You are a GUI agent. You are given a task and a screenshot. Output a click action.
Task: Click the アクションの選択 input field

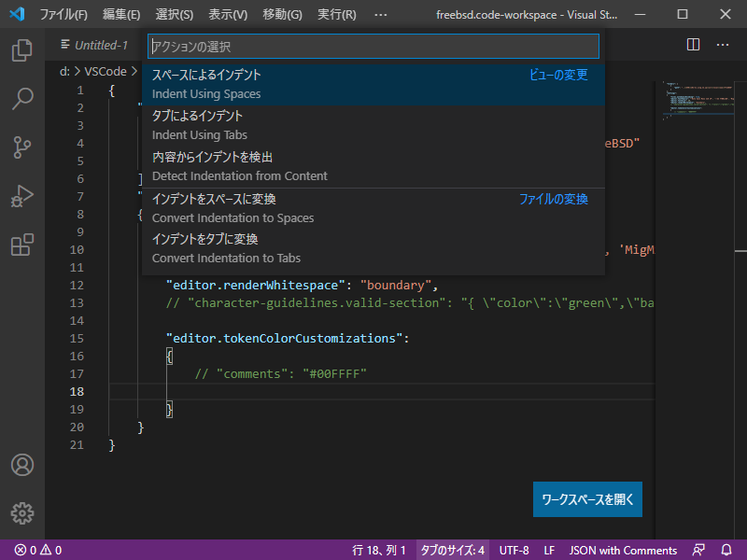click(373, 47)
